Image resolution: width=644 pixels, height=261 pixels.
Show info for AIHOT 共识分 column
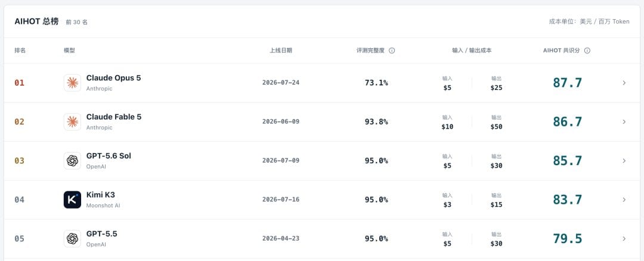[x=587, y=51]
